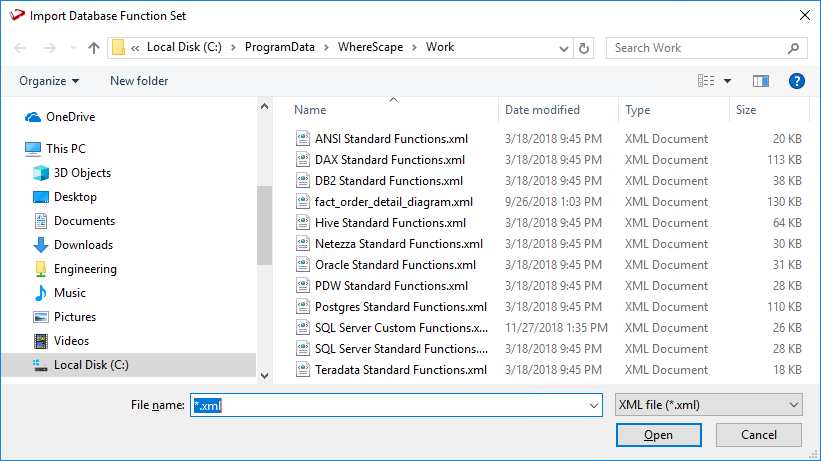Click the New folder button
Screen dimensions: 821x461
click(139, 81)
